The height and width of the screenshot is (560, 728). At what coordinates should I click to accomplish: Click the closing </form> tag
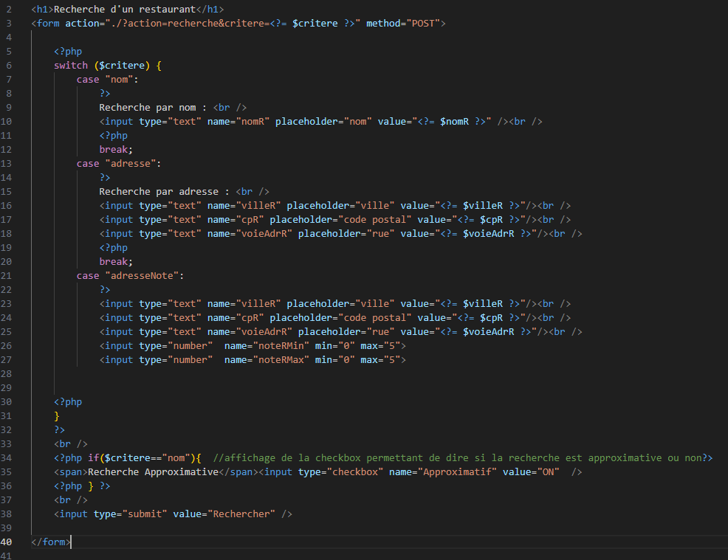51,542
